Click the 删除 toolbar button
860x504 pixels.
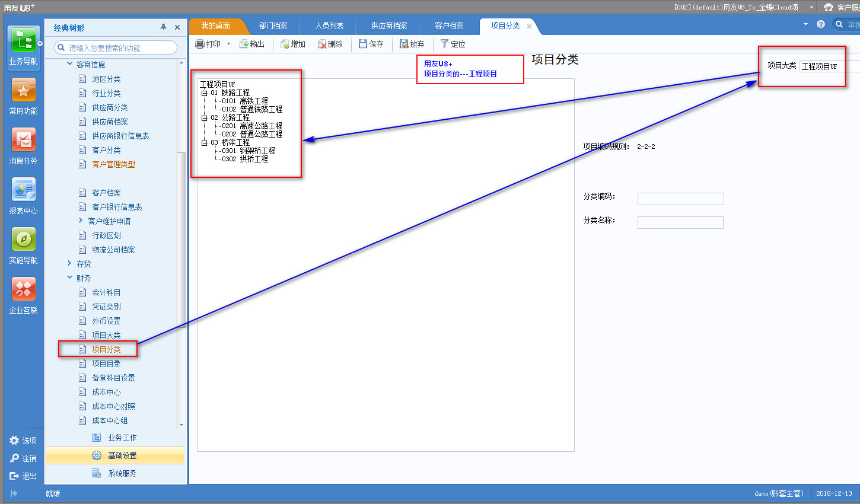(x=330, y=44)
